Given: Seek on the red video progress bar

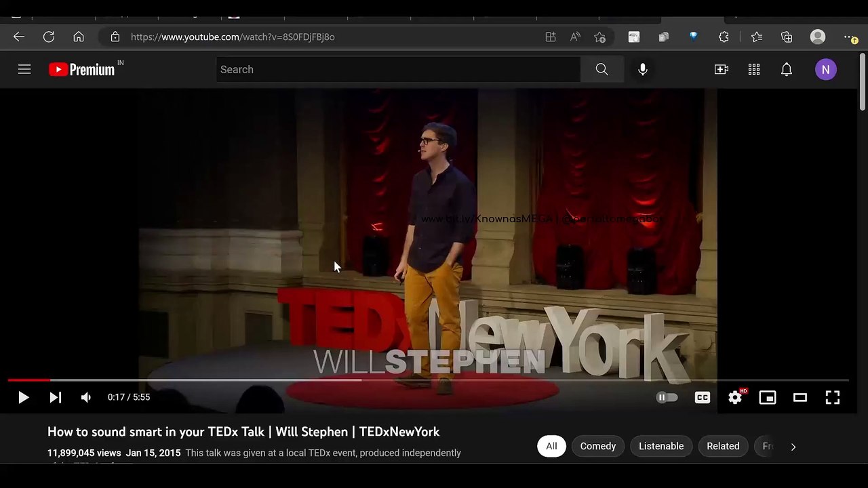Looking at the screenshot, I should coord(429,380).
